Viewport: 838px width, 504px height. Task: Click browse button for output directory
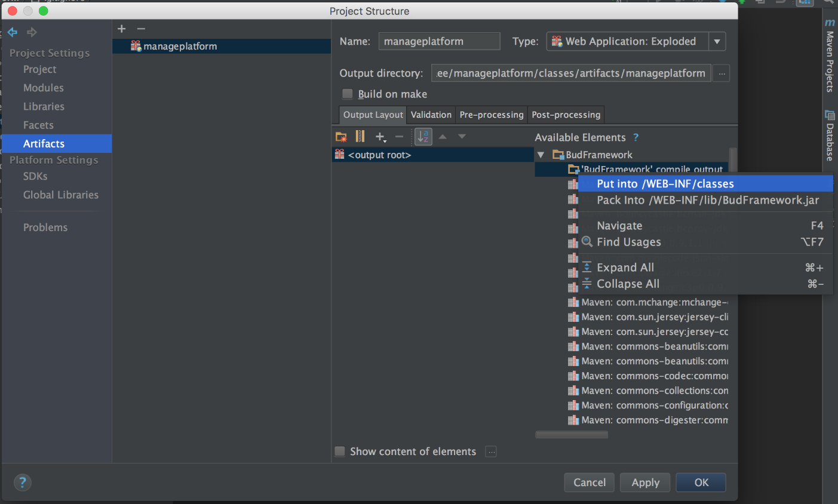pos(722,73)
